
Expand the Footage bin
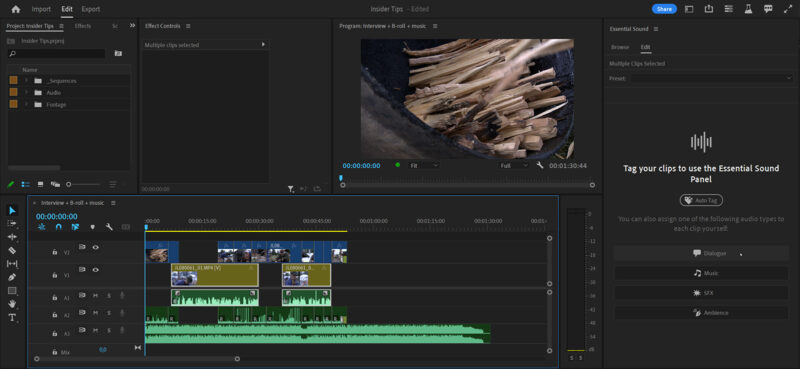point(26,104)
